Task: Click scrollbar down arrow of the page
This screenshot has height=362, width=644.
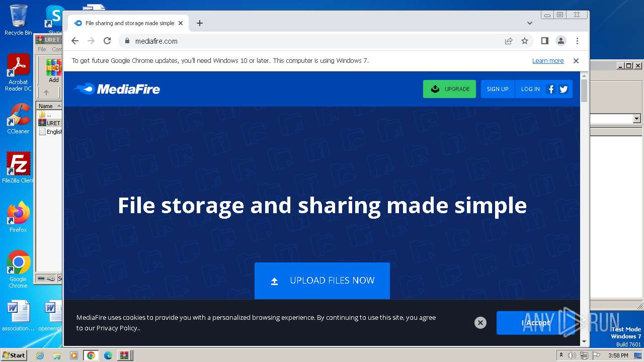Action: [x=584, y=341]
